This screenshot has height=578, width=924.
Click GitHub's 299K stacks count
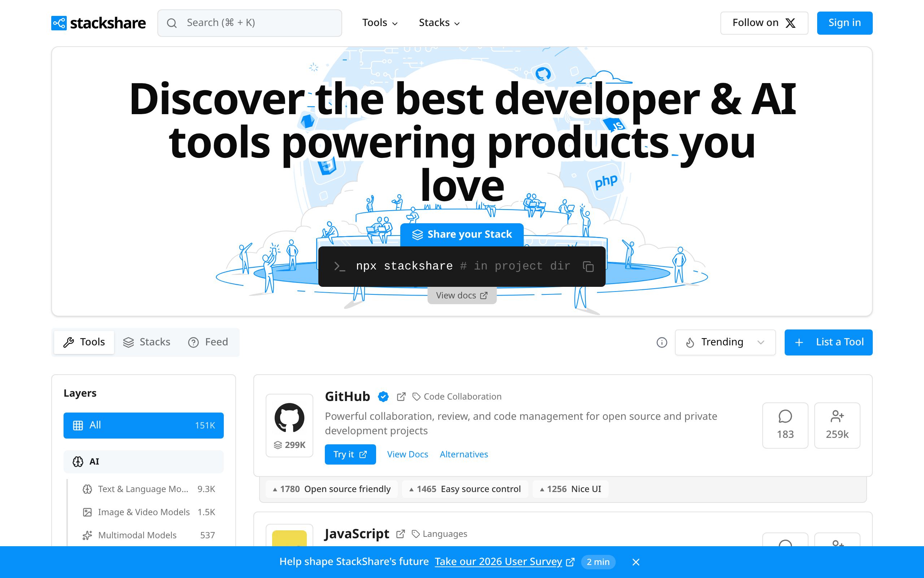click(289, 445)
